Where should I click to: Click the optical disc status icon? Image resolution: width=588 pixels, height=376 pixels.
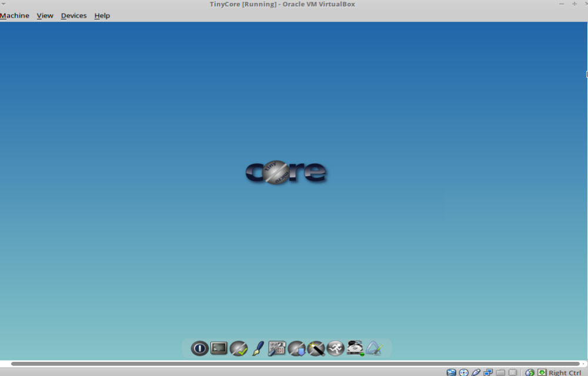pos(463,372)
